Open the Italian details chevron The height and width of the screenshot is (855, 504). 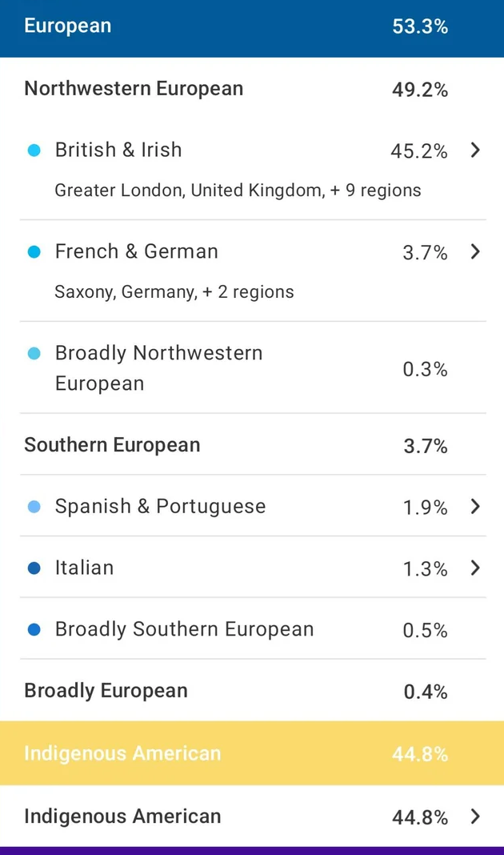click(x=475, y=568)
